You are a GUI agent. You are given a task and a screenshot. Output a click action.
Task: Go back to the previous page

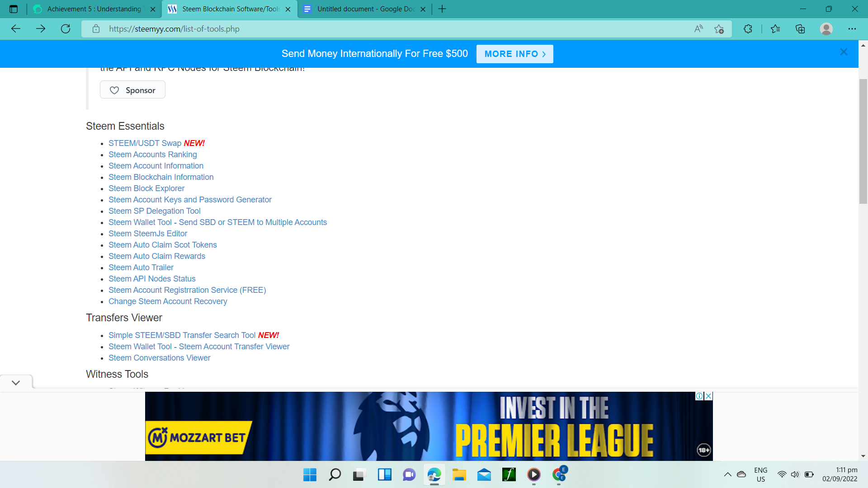pyautogui.click(x=16, y=29)
